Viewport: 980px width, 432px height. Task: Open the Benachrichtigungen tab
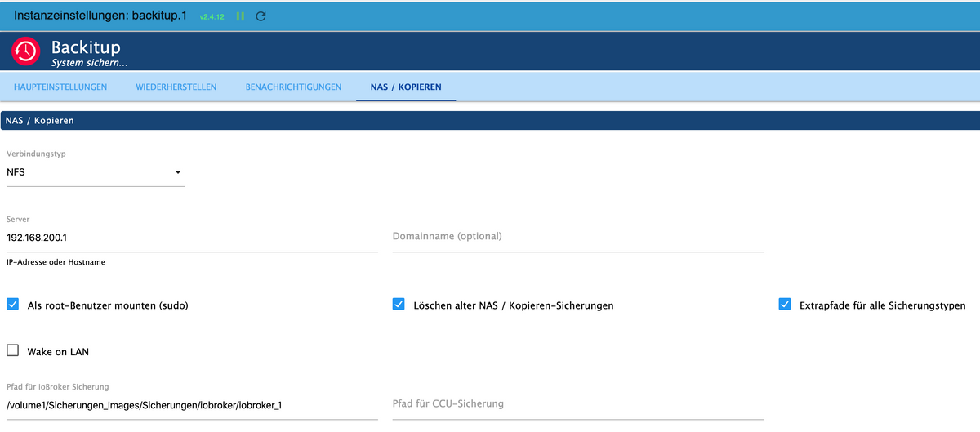pos(293,87)
